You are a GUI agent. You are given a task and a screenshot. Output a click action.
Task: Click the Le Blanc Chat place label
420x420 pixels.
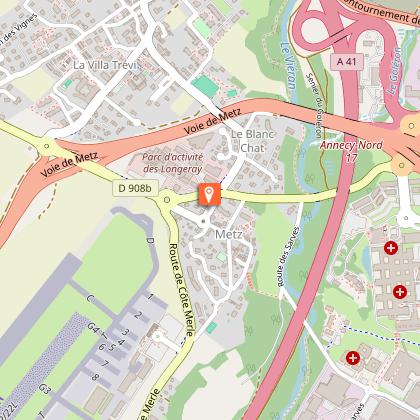tap(252, 141)
